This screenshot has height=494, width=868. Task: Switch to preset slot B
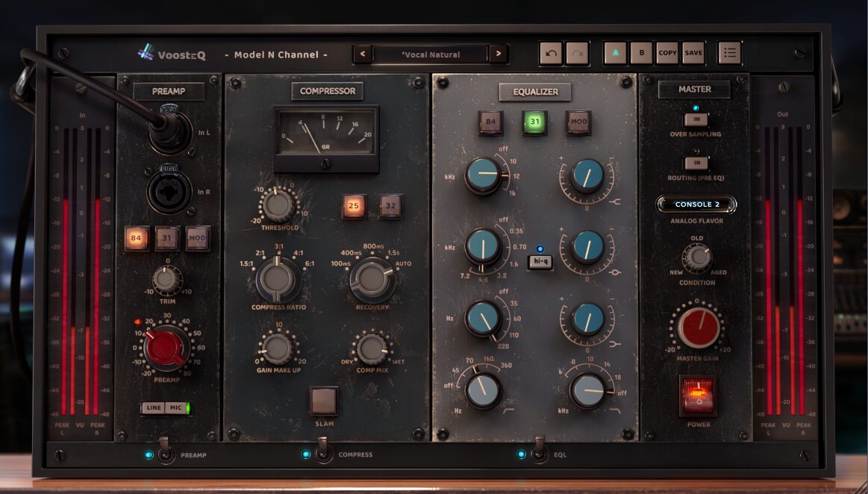(x=640, y=53)
